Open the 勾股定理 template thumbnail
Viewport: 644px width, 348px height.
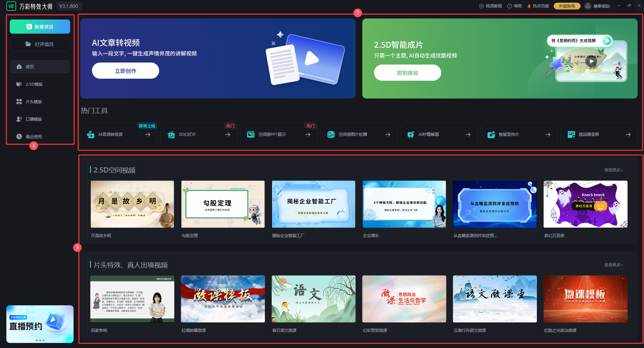tap(223, 204)
